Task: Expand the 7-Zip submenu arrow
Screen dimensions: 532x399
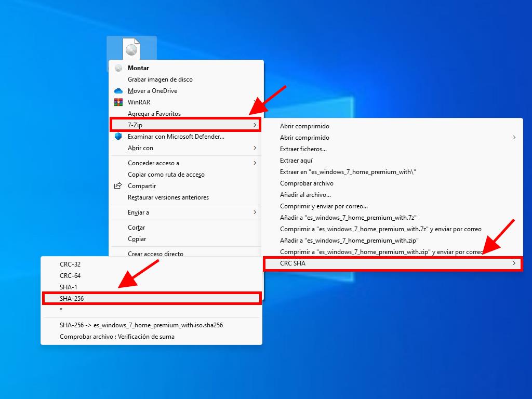Action: tap(255, 125)
